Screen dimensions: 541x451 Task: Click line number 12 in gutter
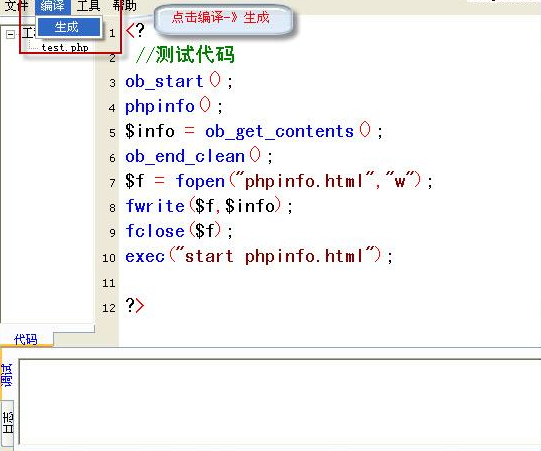(109, 308)
